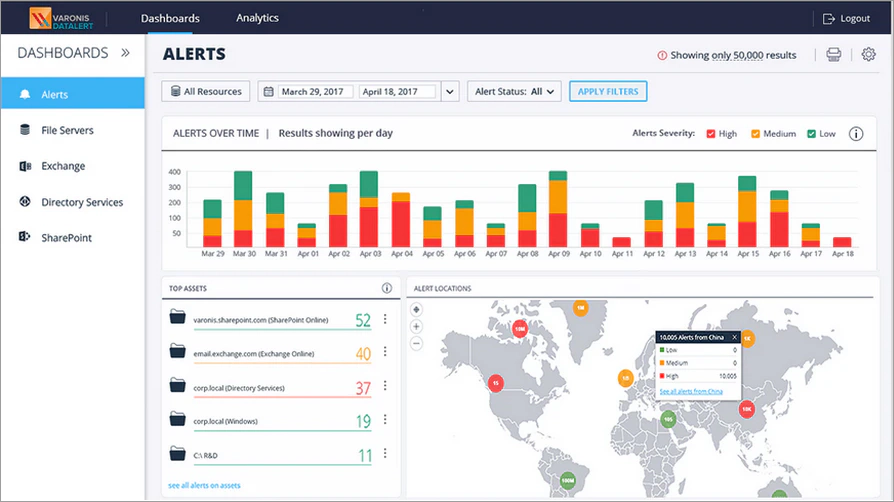Screen dimensions: 894x502
Task: Click the Varonis DatAlert logo
Action: pos(62,18)
